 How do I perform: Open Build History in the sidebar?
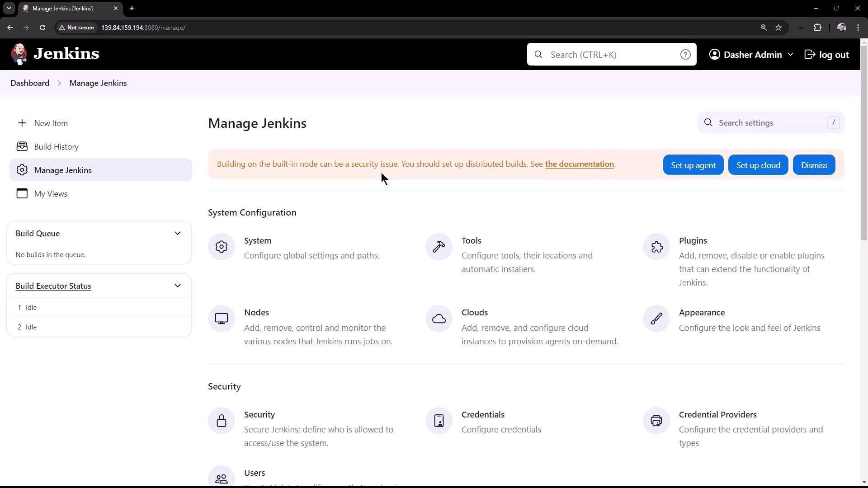(x=56, y=147)
